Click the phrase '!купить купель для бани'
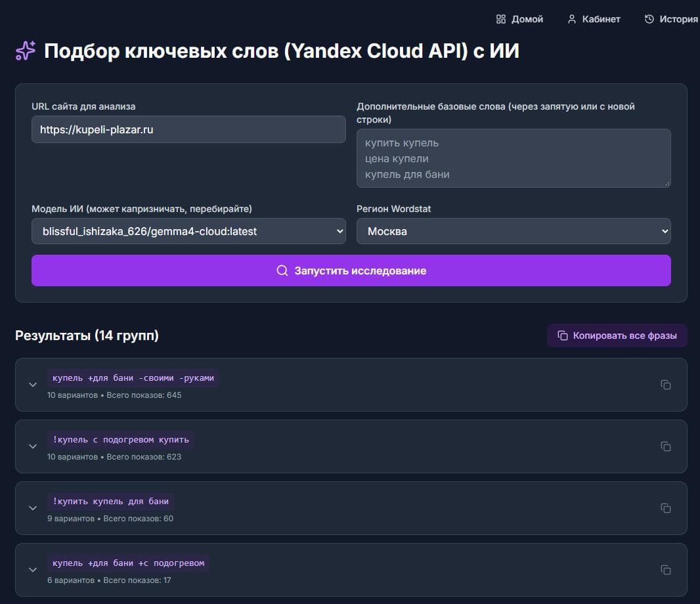Viewport: 700px width, 604px height. click(x=111, y=501)
